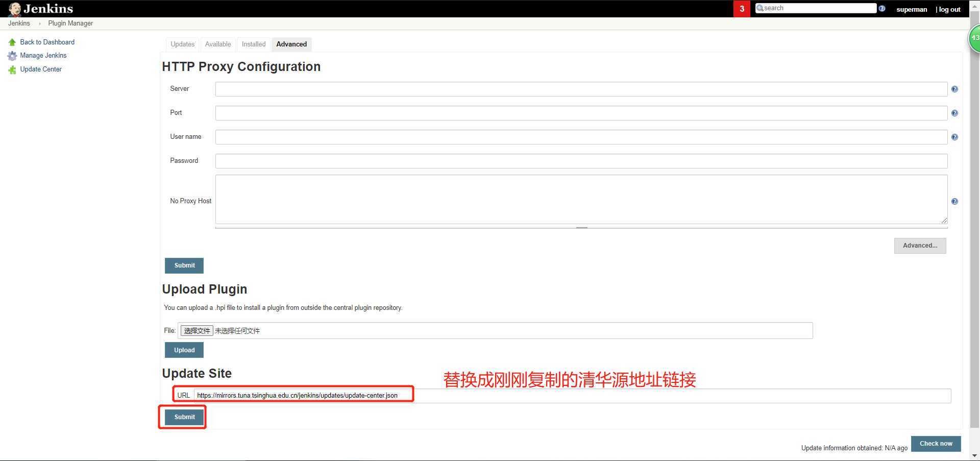Click the Jenkins header title text
Screen dimensions: 980x461
(48, 9)
